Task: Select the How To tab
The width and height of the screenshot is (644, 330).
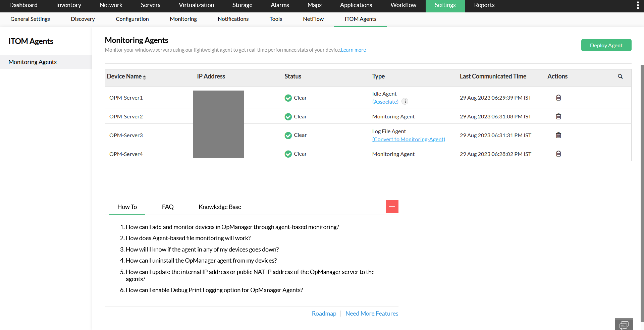Action: (127, 207)
